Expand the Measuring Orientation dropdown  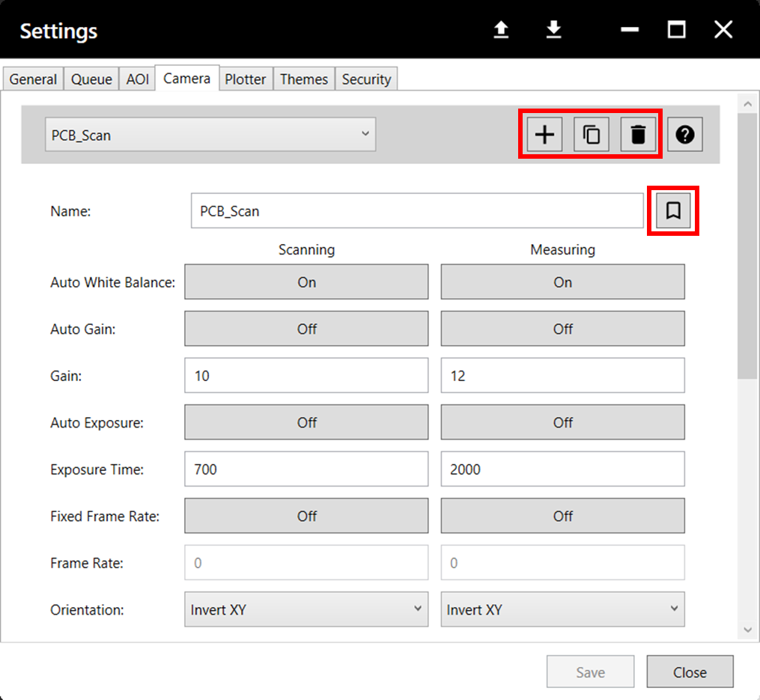(563, 609)
